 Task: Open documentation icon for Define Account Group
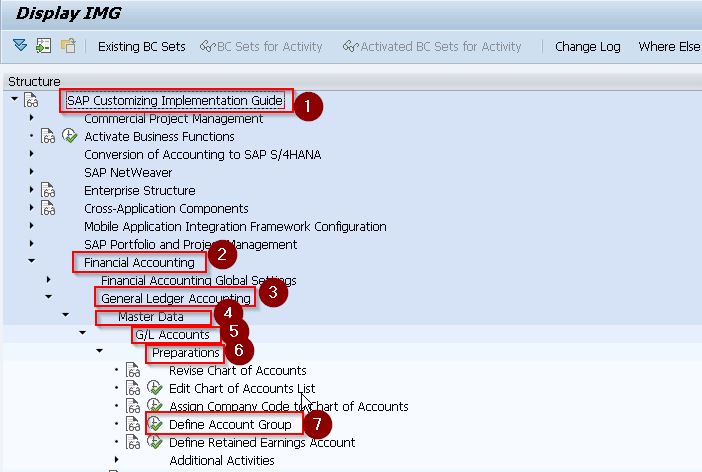point(133,424)
